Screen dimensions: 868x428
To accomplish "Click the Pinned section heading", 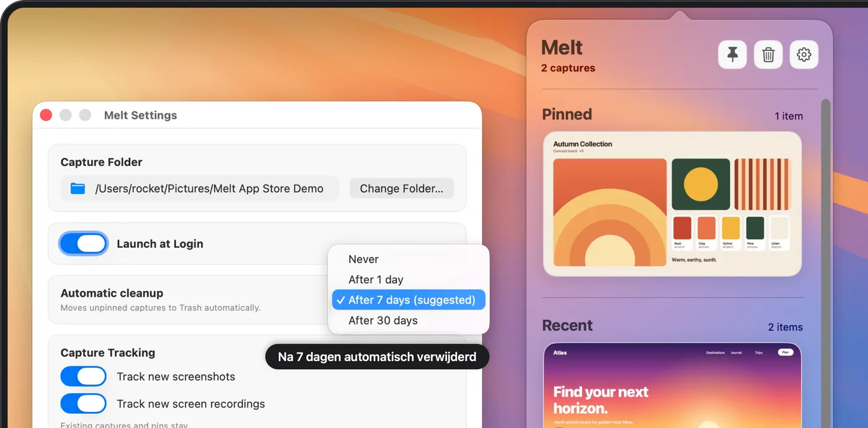I will point(567,115).
